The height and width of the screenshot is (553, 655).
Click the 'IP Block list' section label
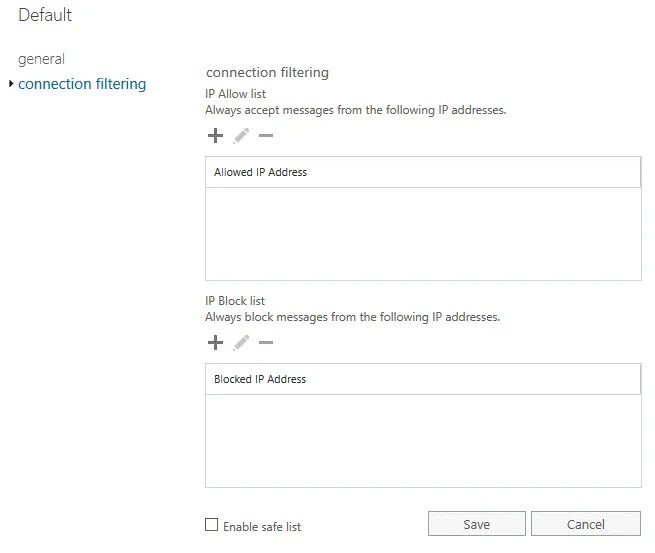(235, 300)
